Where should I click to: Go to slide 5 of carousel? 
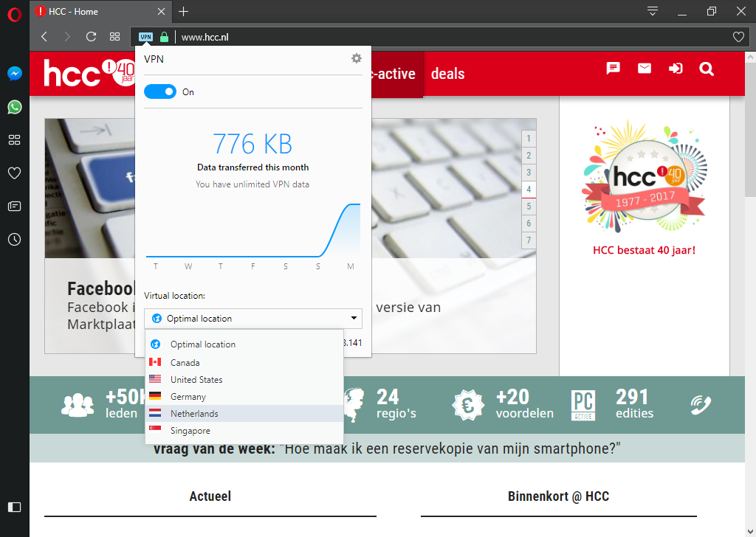pyautogui.click(x=529, y=206)
